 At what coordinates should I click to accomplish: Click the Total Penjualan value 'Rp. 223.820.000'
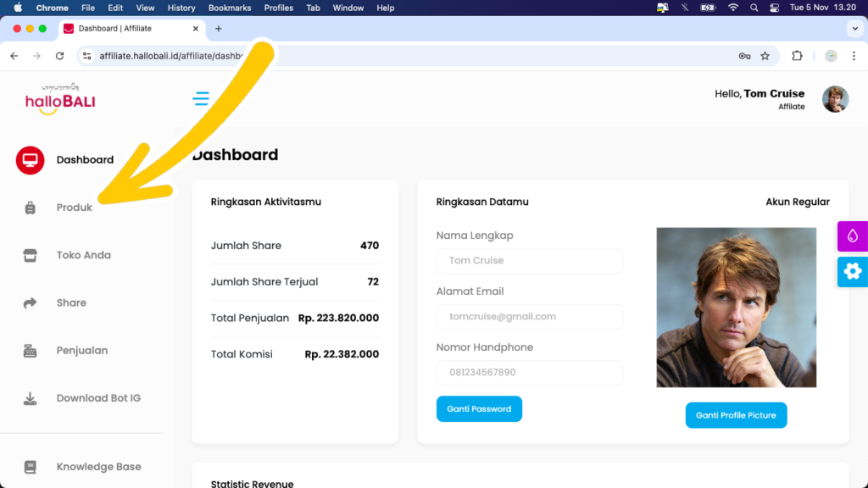pyautogui.click(x=338, y=319)
